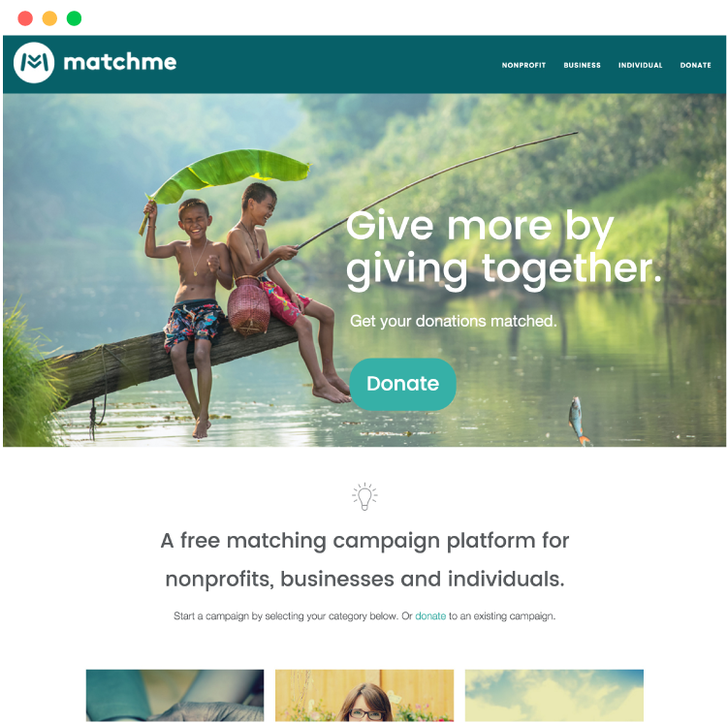728x723 pixels.
Task: Click the large teal Donate button
Action: 402,384
